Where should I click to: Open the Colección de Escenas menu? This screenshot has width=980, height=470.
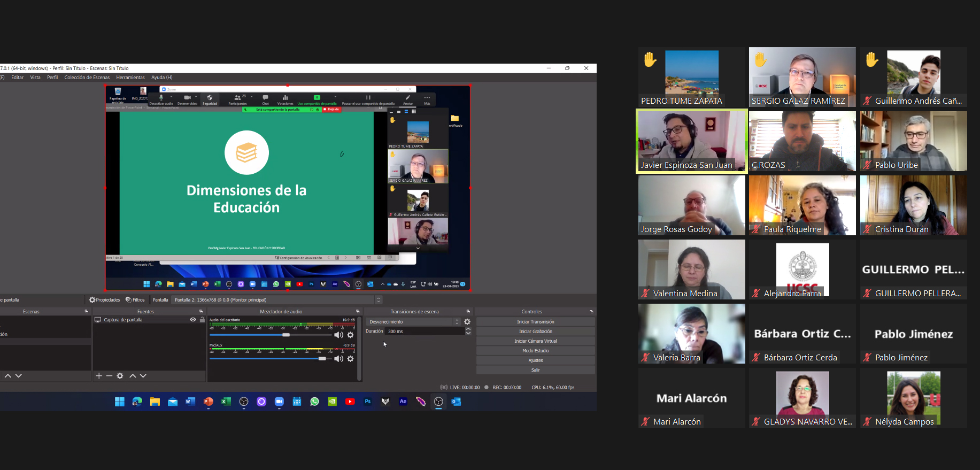point(87,78)
